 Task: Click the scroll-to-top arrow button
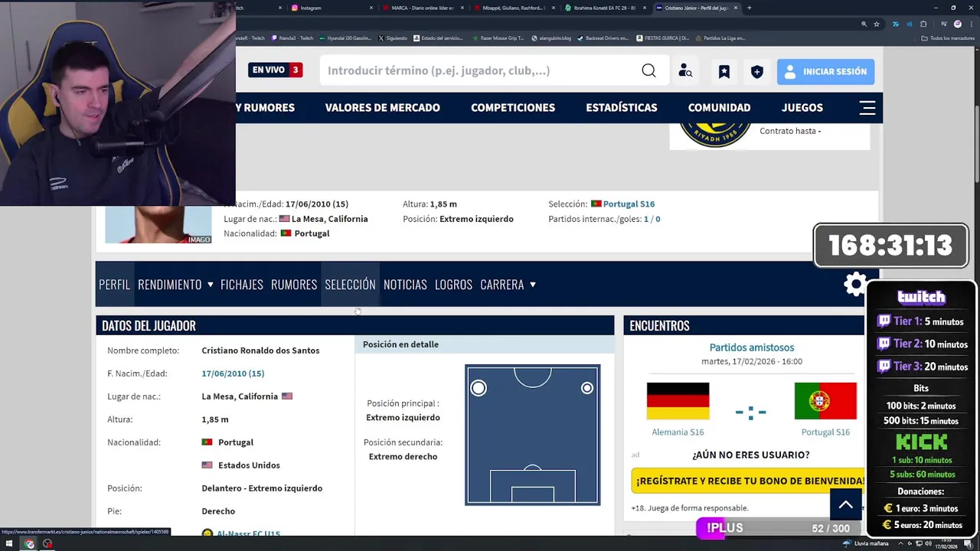pos(845,504)
